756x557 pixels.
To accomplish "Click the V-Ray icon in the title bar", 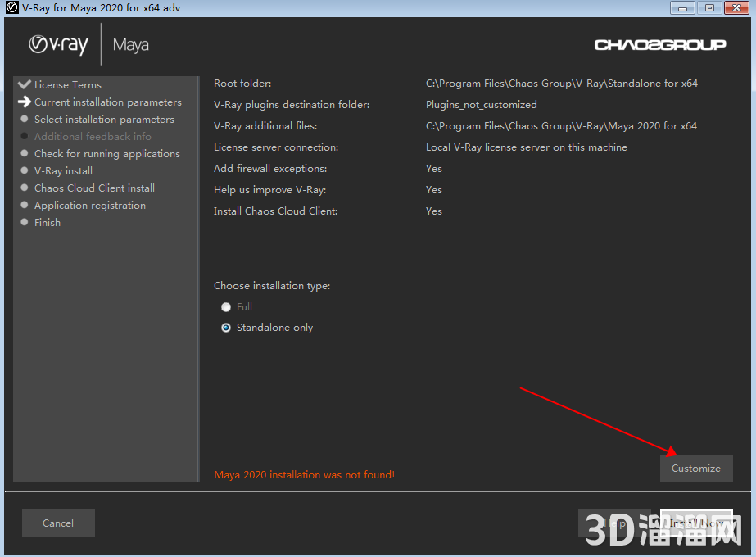I will (12, 8).
